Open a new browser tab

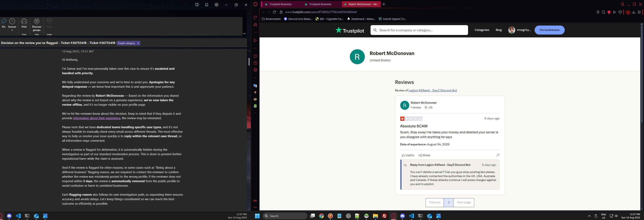click(384, 4)
